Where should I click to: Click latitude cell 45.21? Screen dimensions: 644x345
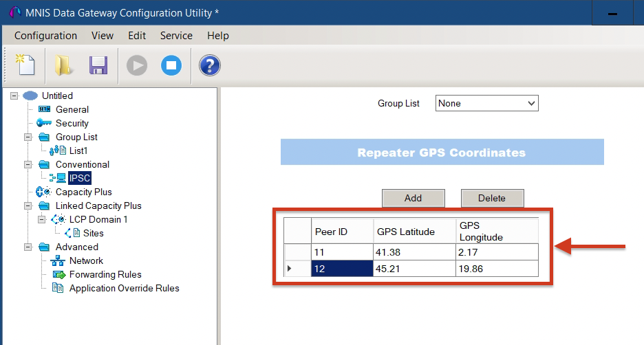tap(414, 269)
